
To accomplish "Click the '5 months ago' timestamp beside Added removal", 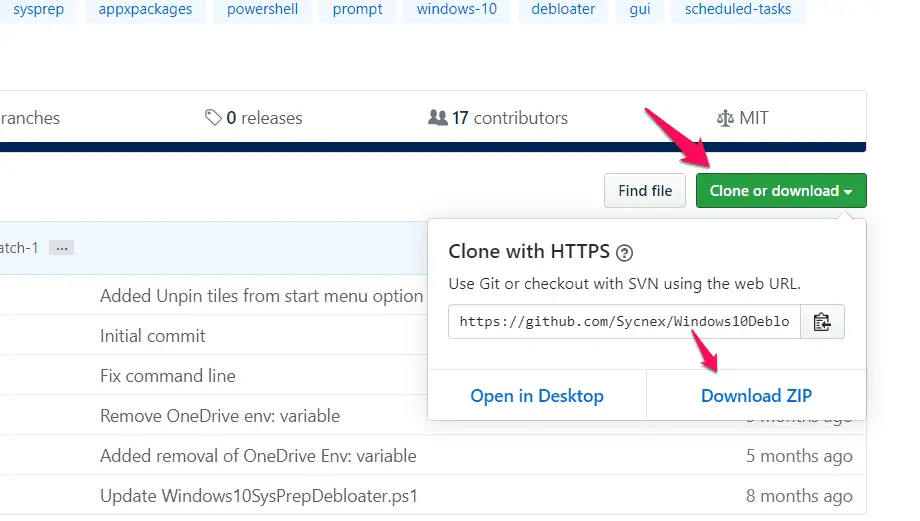I will pyautogui.click(x=799, y=456).
